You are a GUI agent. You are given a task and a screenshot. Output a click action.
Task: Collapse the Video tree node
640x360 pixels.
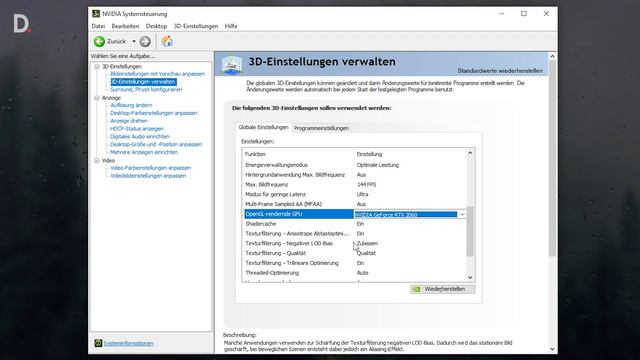tap(97, 160)
